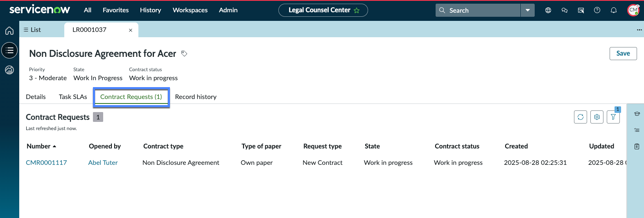This screenshot has width=644, height=218.
Task: Click the search magnifier icon
Action: tap(442, 10)
